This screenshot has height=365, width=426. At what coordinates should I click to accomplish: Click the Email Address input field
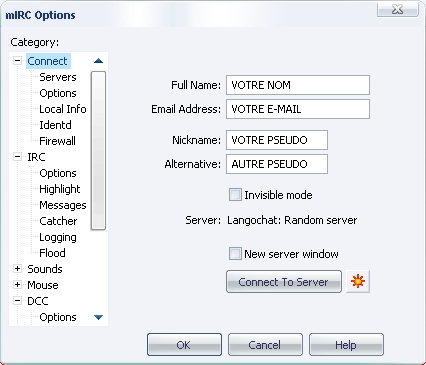(298, 109)
